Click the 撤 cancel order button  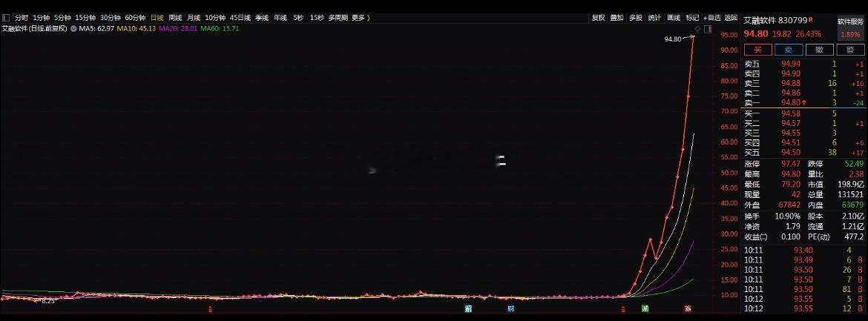coord(819,50)
